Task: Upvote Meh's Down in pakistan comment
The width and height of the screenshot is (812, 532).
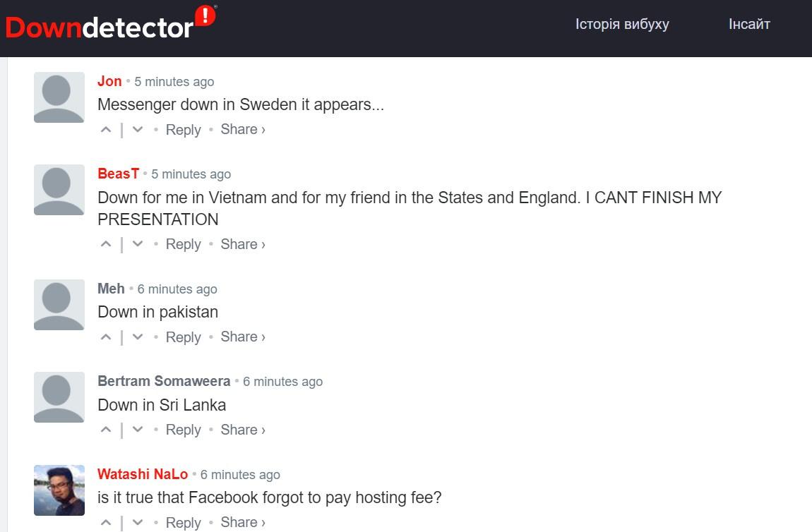Action: click(x=106, y=337)
